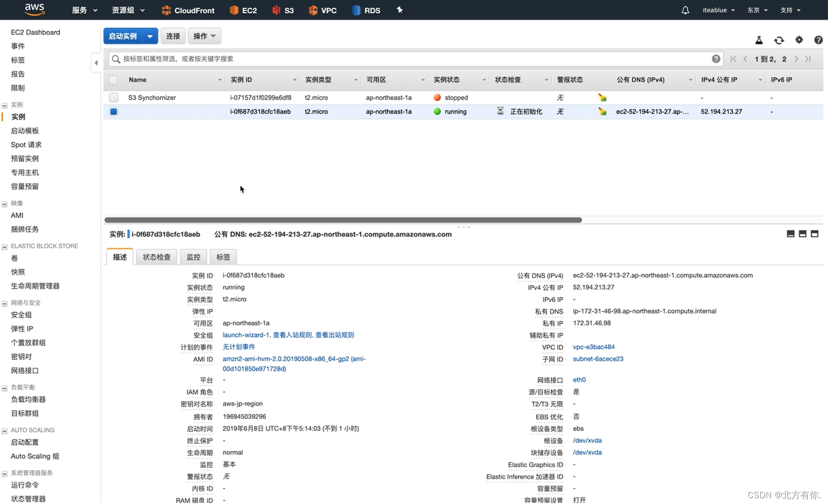
Task: Open 弹性 IP in sidebar
Action: point(22,329)
